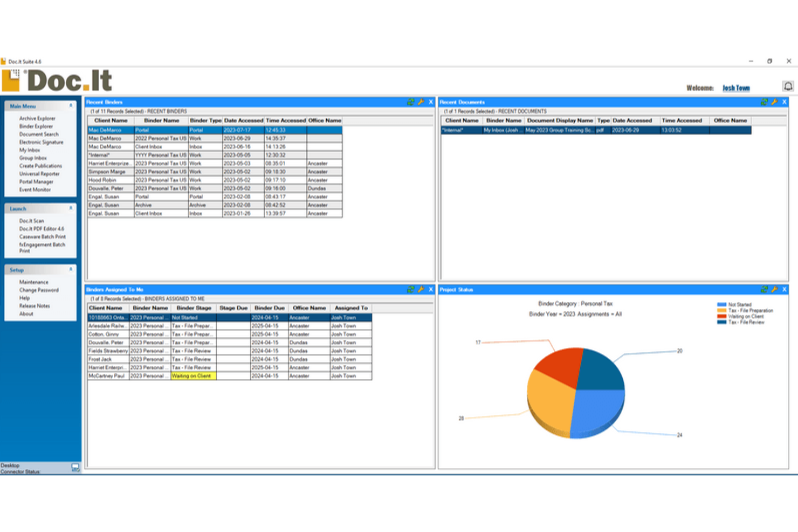Screen dimensions: 798x532
Task: Close the Project Status panel
Action: 785,289
